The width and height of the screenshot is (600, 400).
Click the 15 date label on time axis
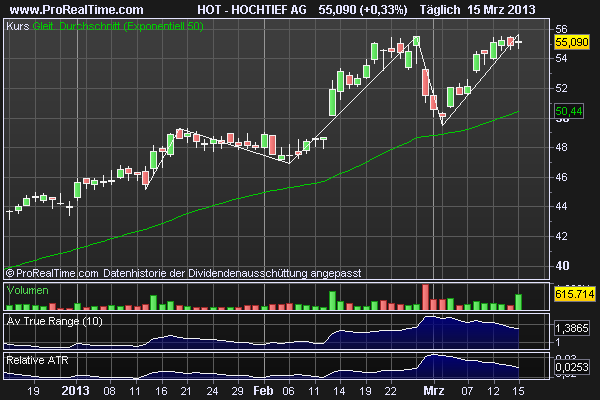[x=518, y=391]
